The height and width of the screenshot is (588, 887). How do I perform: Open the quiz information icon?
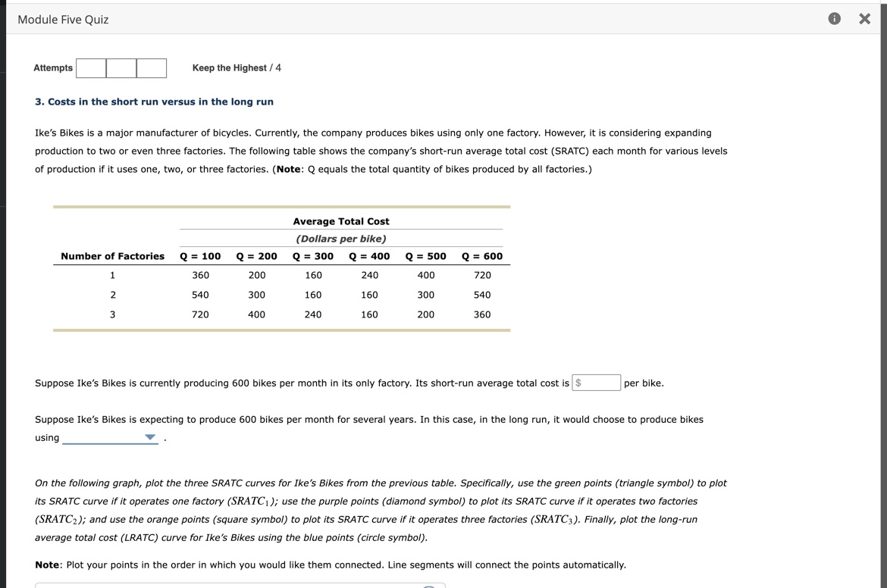834,18
